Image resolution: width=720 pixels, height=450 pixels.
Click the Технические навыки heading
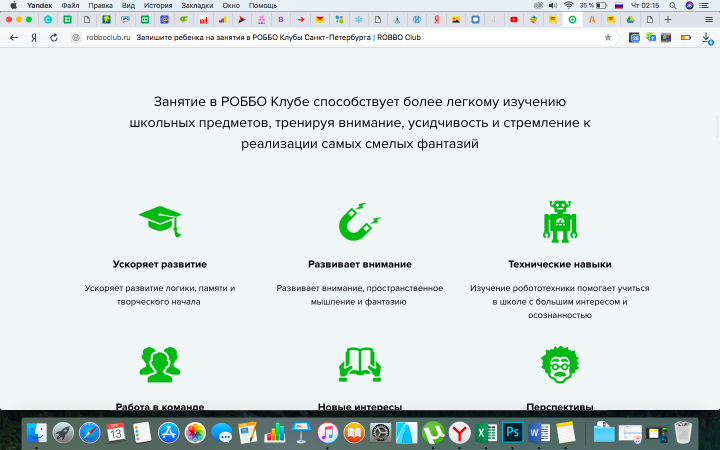click(x=560, y=264)
